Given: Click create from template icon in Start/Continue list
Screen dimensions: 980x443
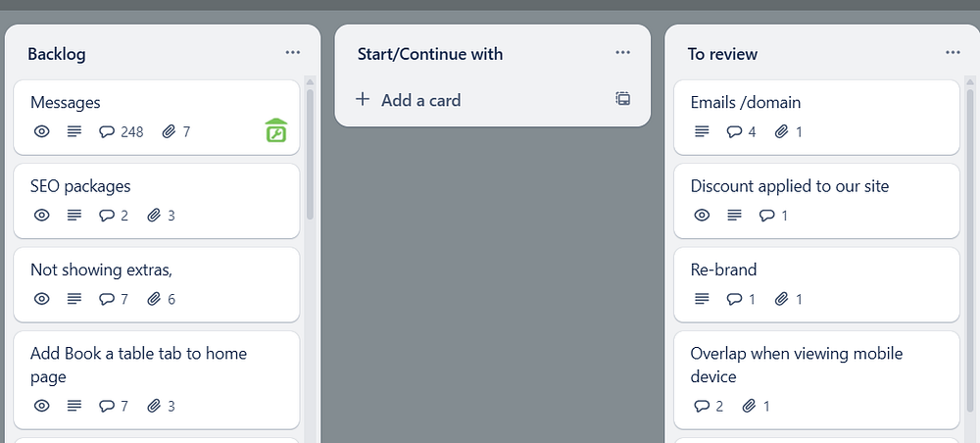Looking at the screenshot, I should point(622,99).
